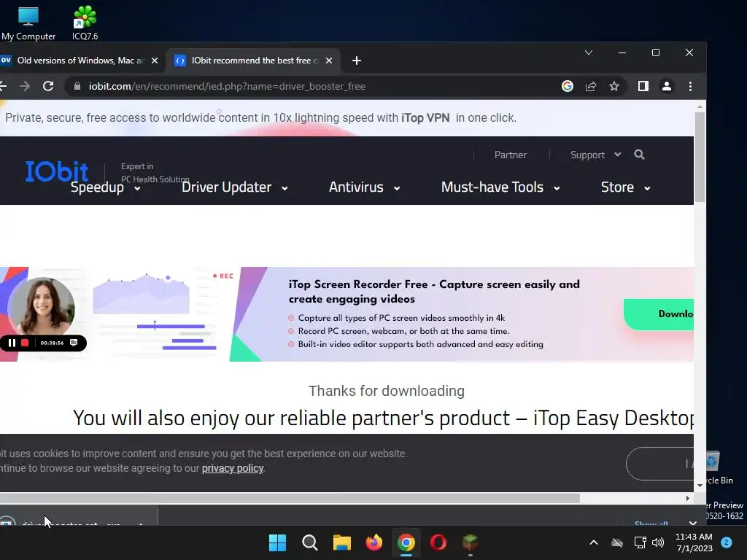Toggle Chrome side panel
This screenshot has height=560, width=747.
tap(643, 86)
